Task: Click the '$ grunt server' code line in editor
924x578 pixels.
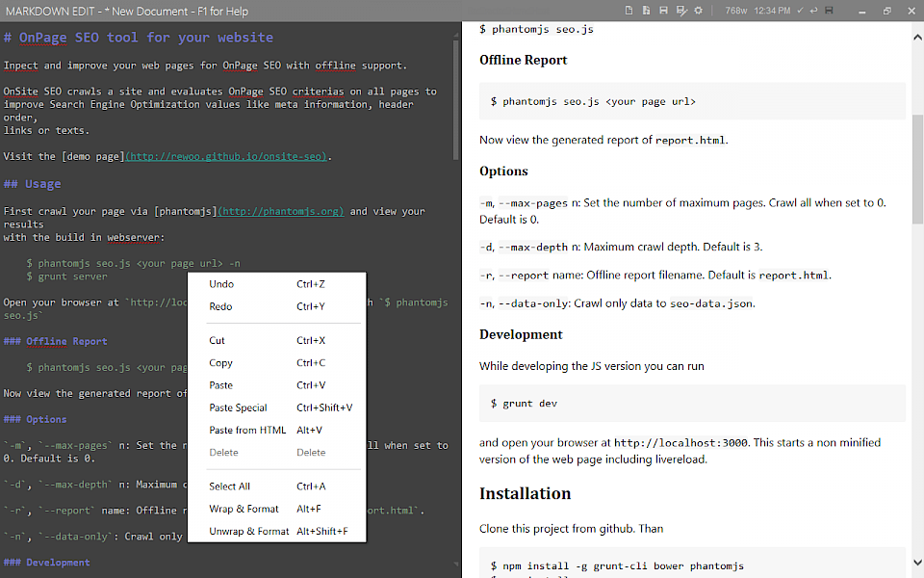Action: [66, 276]
